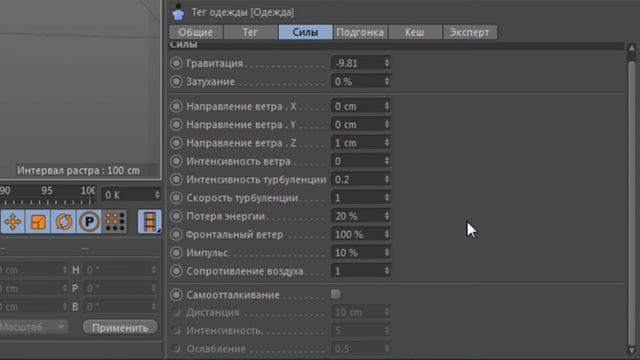Toggle keyframe circle for Затухание
The width and height of the screenshot is (640, 360).
176,82
